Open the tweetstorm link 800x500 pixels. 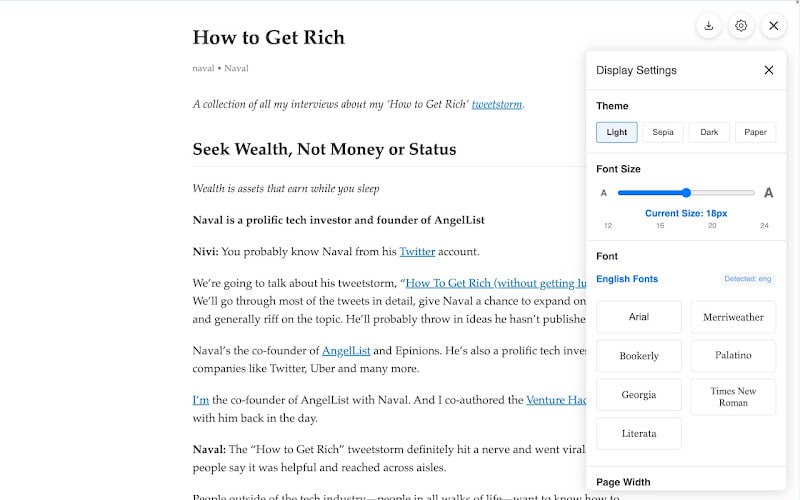[496, 104]
